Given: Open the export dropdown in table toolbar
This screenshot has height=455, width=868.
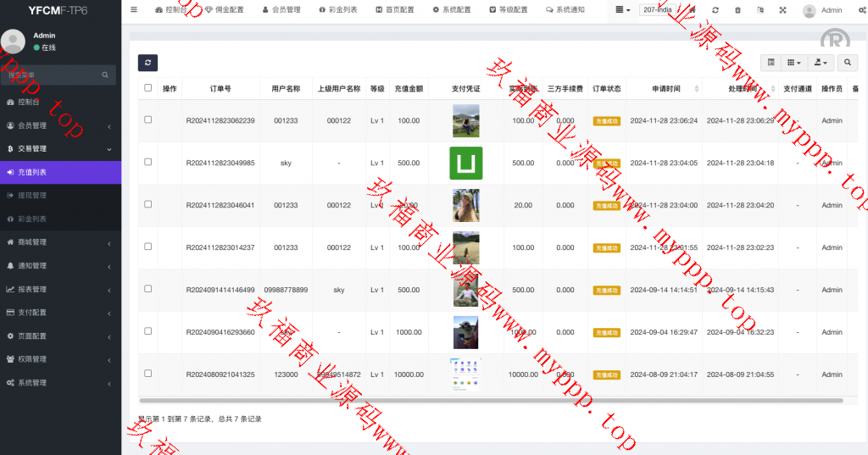Looking at the screenshot, I should [820, 63].
